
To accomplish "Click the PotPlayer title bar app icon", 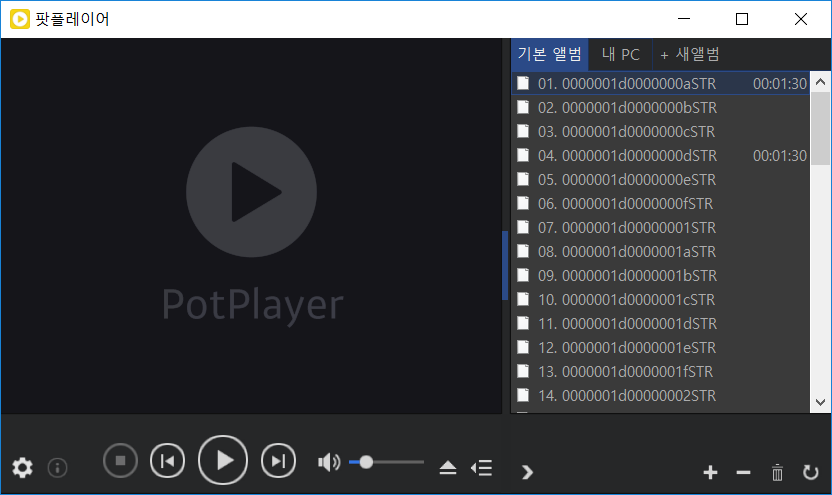I will point(20,19).
